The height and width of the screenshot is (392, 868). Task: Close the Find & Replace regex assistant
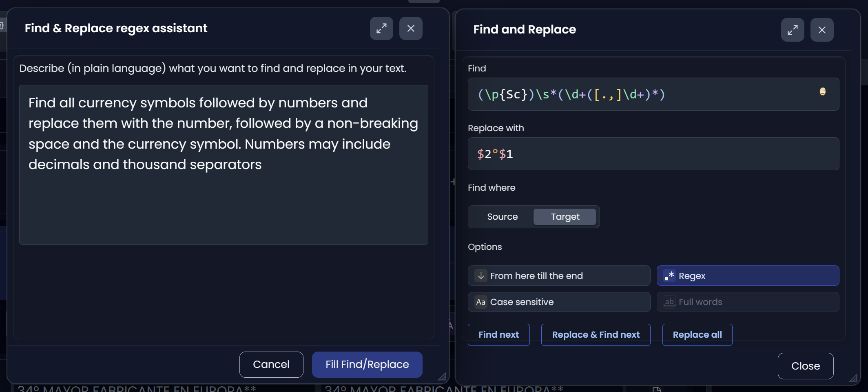(x=411, y=28)
